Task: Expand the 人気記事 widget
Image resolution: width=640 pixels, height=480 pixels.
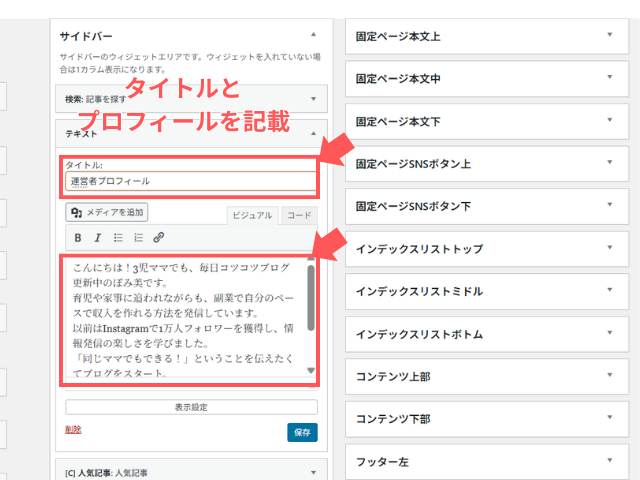Action: click(313, 471)
